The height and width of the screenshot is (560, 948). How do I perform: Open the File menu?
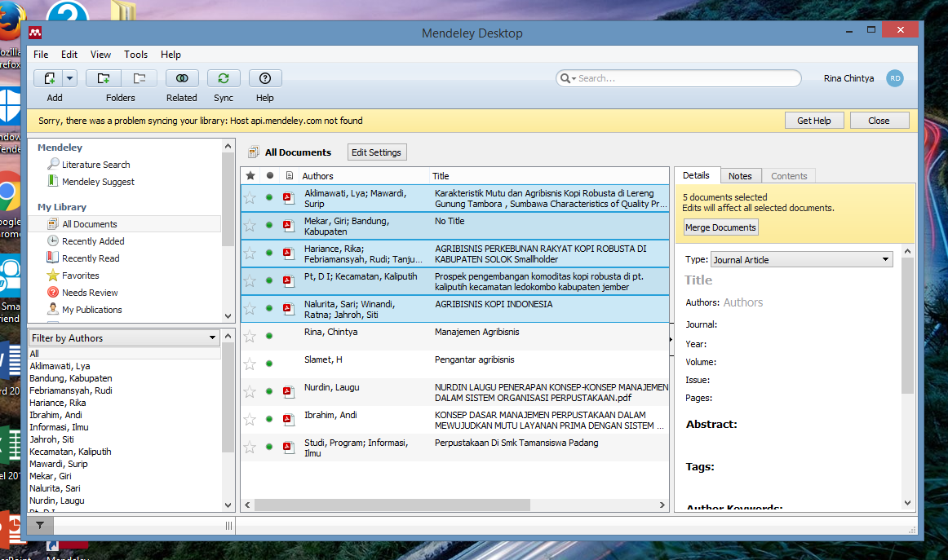(x=41, y=55)
